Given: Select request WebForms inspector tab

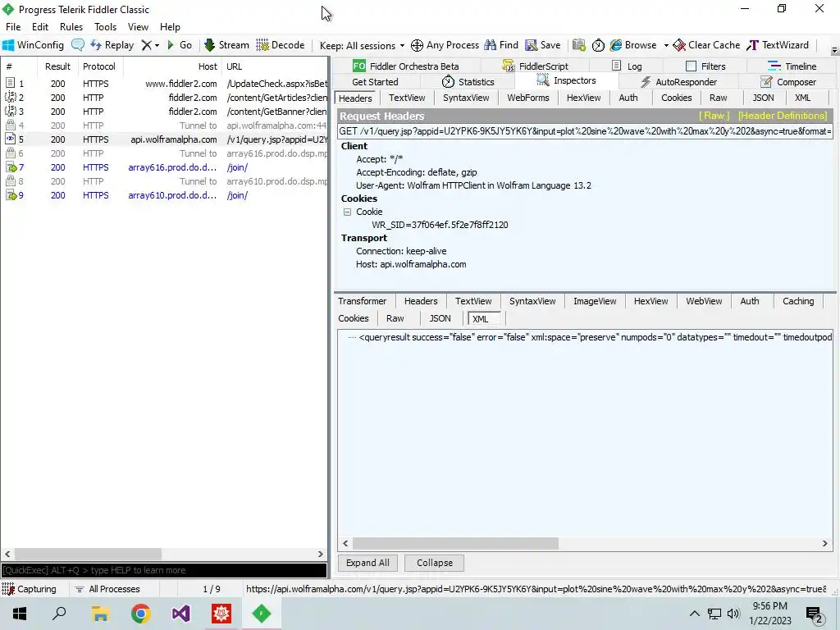Looking at the screenshot, I should (x=528, y=98).
